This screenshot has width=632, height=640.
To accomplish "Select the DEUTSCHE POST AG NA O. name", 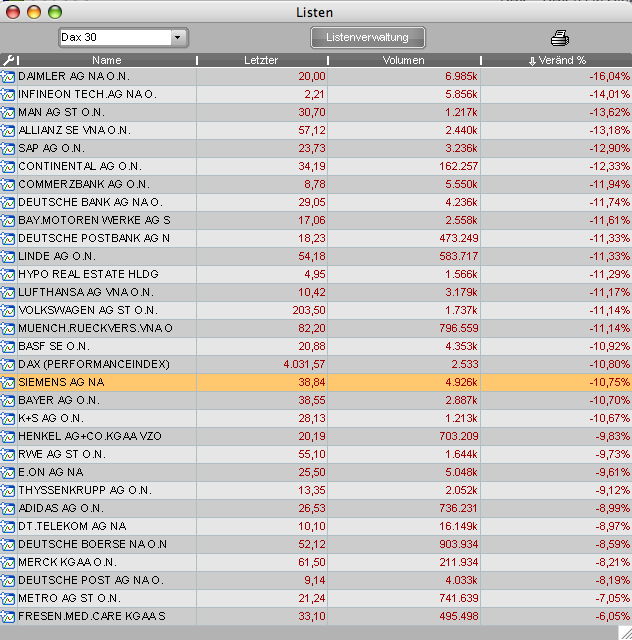I will coord(91,580).
